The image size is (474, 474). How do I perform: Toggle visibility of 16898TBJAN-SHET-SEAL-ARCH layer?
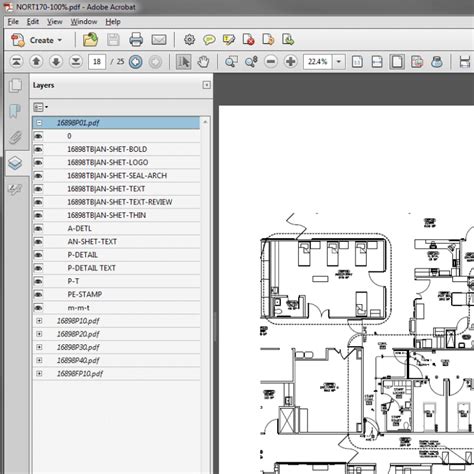click(39, 176)
